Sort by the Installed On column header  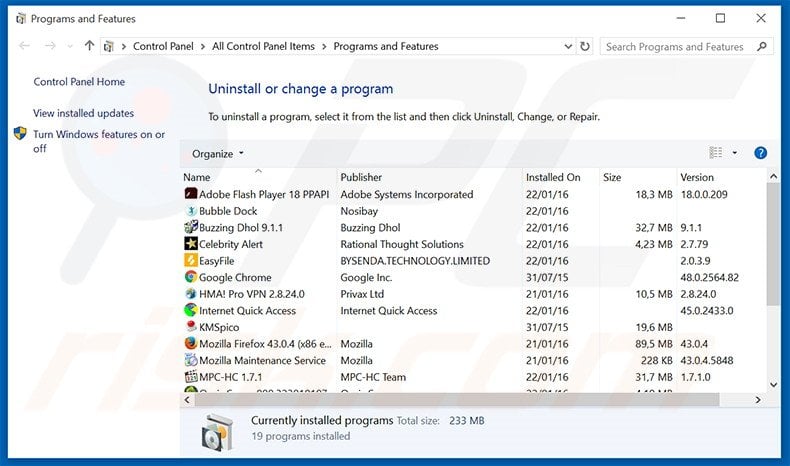pyautogui.click(x=561, y=177)
